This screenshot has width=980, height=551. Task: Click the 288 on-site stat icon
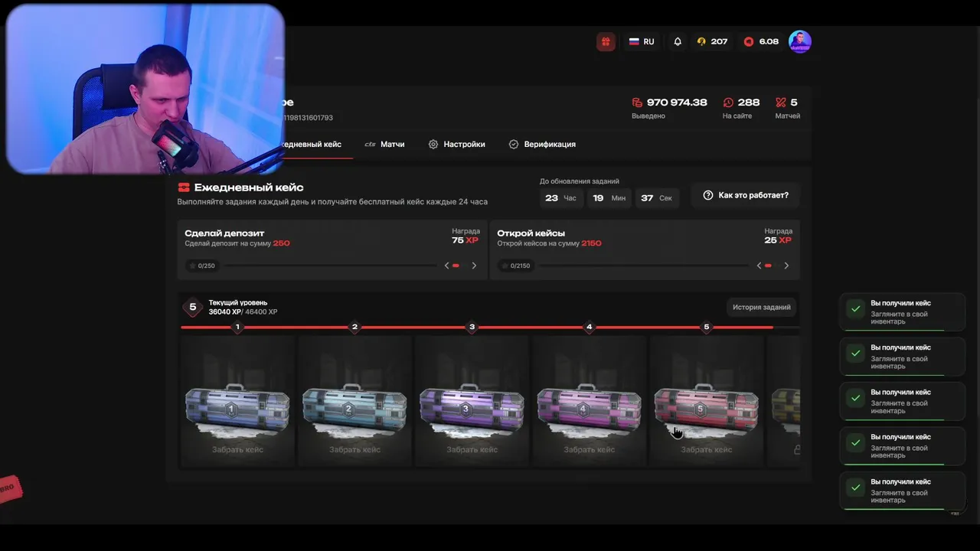pos(728,102)
